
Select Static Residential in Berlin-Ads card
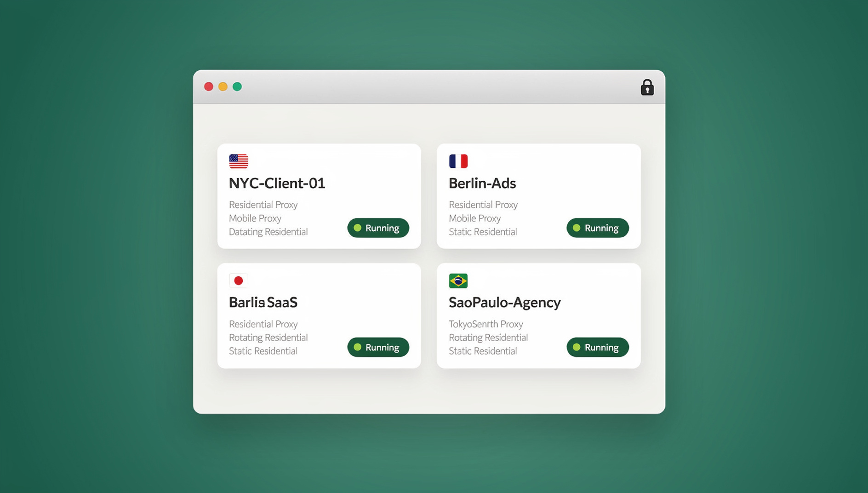click(483, 232)
